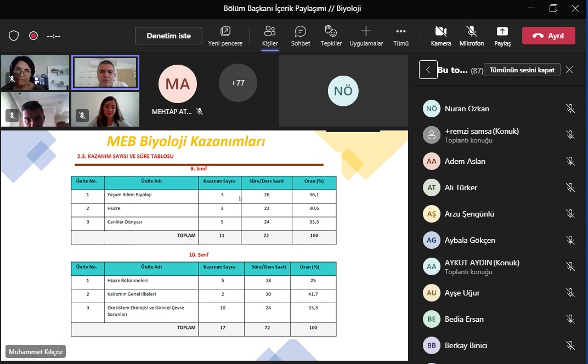Screen dimensions: 588x364
Task: Click the Hücre Bölünmeleri table cell
Action: pyautogui.click(x=151, y=282)
